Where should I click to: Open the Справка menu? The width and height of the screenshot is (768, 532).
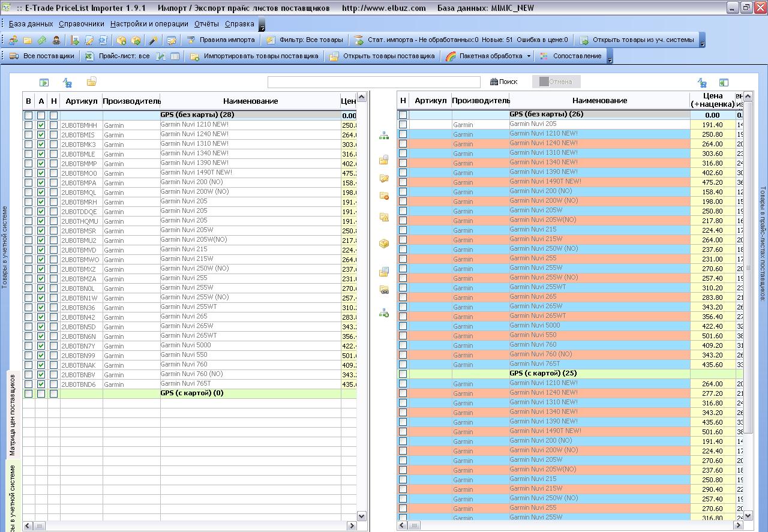click(239, 24)
